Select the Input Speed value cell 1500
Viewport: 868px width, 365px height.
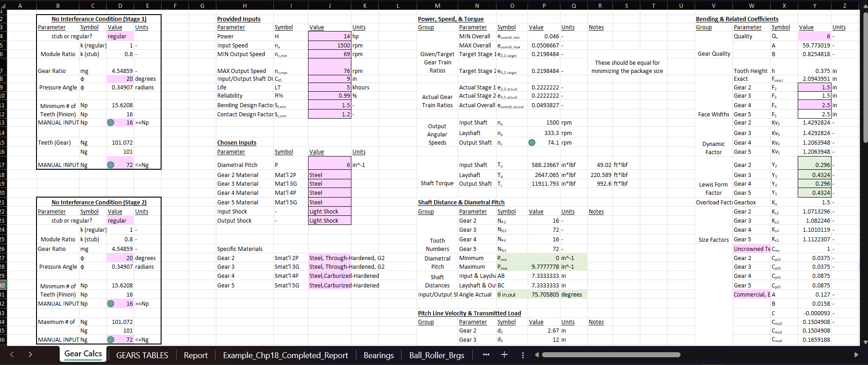(329, 45)
